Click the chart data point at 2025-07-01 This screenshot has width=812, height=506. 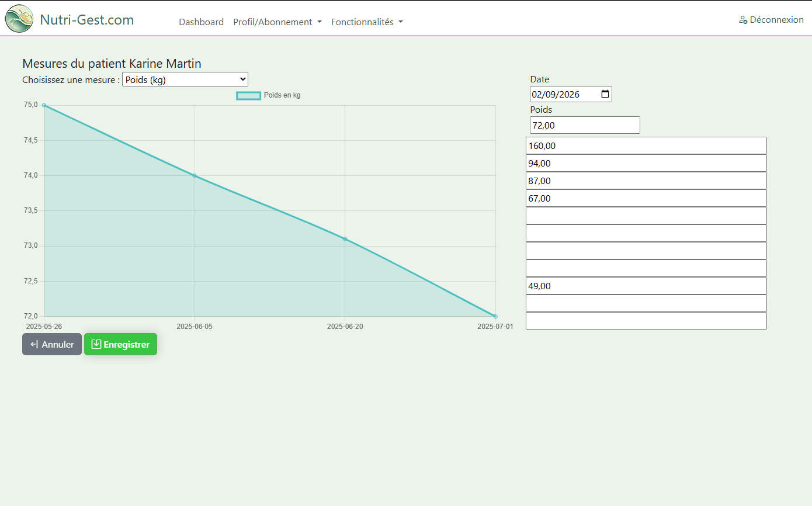click(495, 316)
